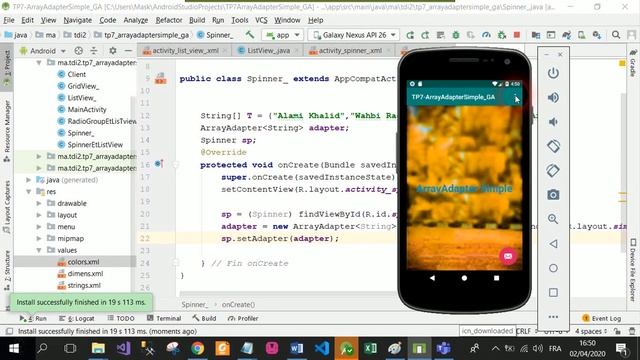Expand the menu folder

(39, 227)
